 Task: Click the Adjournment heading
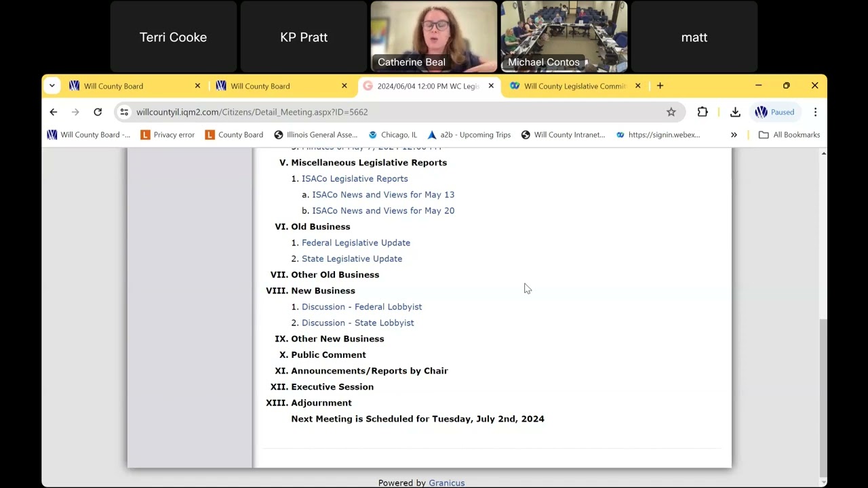321,403
